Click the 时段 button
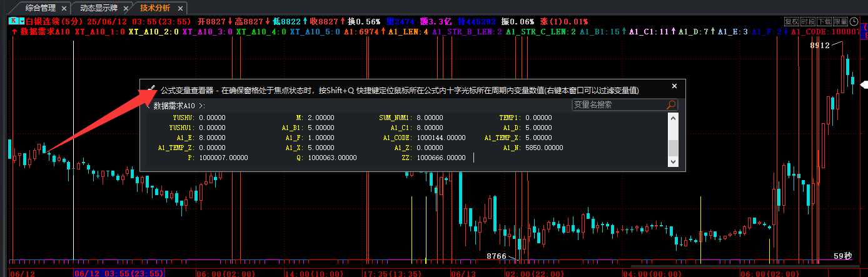The width and height of the screenshot is (868, 277). point(808,21)
